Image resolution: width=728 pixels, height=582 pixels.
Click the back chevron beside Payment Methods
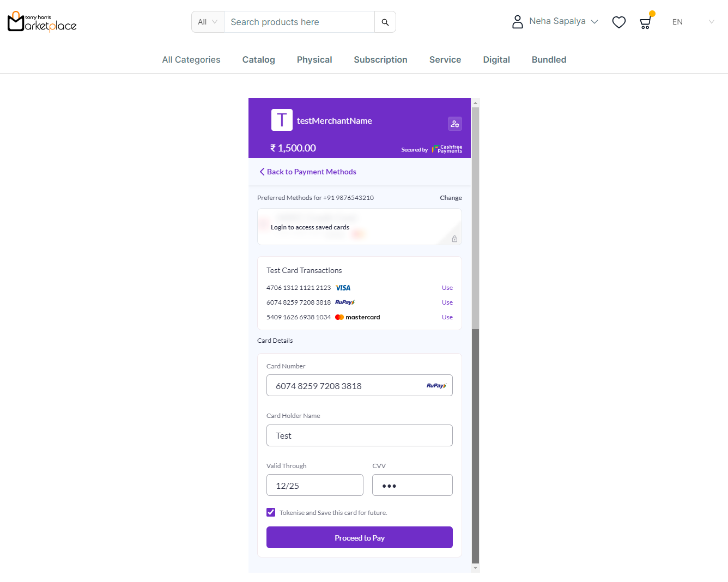point(262,172)
